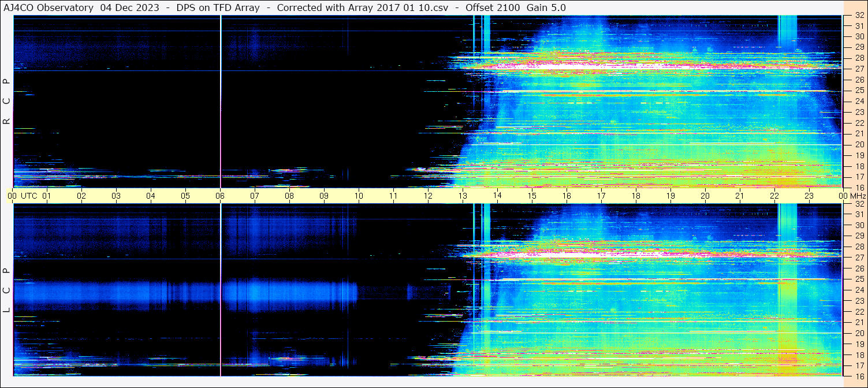Click 27 MHz label in RCP panel
Screen dimensions: 868x388
pyautogui.click(x=859, y=69)
